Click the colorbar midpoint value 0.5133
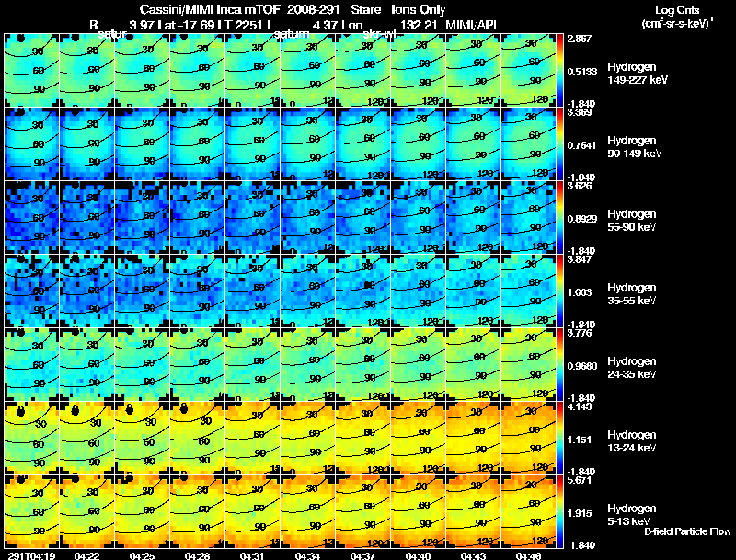 pos(582,72)
